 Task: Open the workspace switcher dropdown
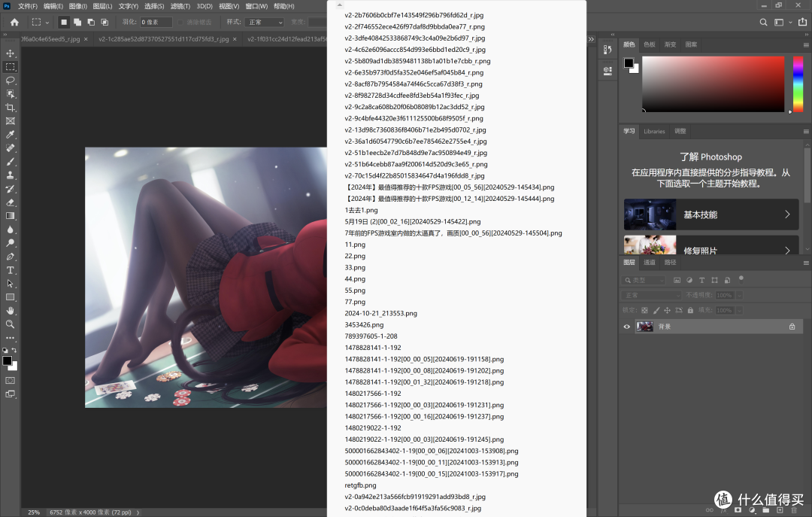[x=782, y=23]
